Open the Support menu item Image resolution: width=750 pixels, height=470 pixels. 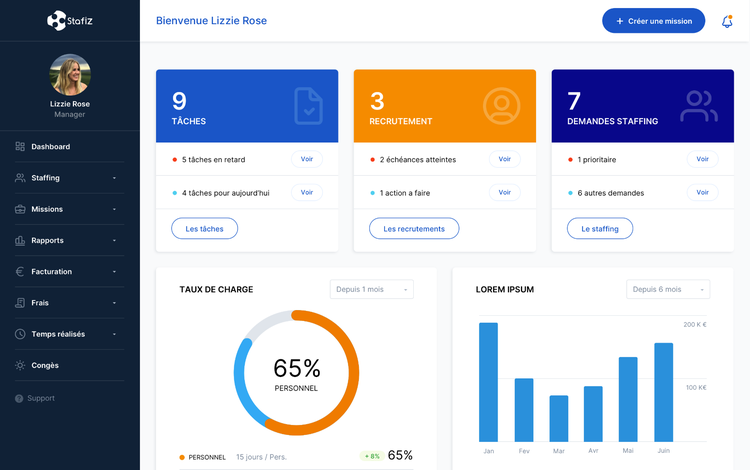pos(40,398)
